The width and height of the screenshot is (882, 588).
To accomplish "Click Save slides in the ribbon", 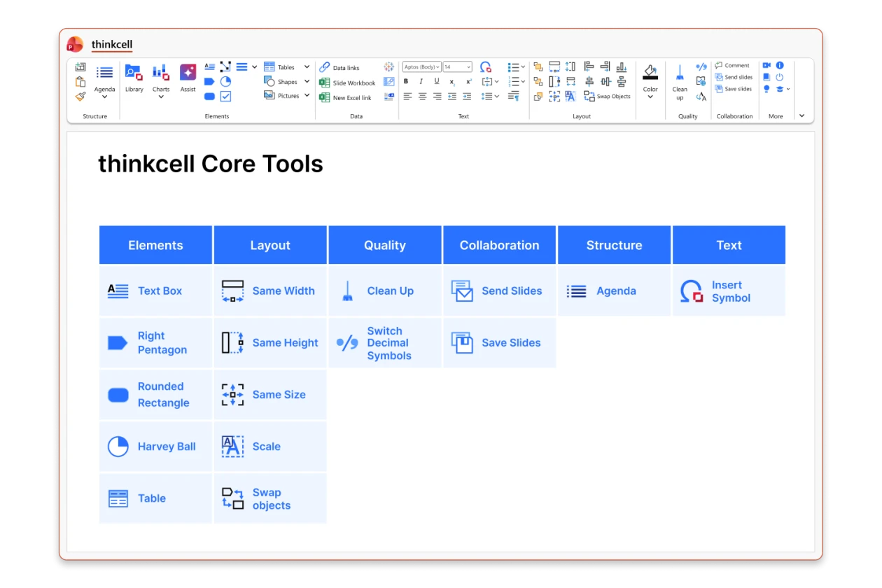I will (x=733, y=89).
